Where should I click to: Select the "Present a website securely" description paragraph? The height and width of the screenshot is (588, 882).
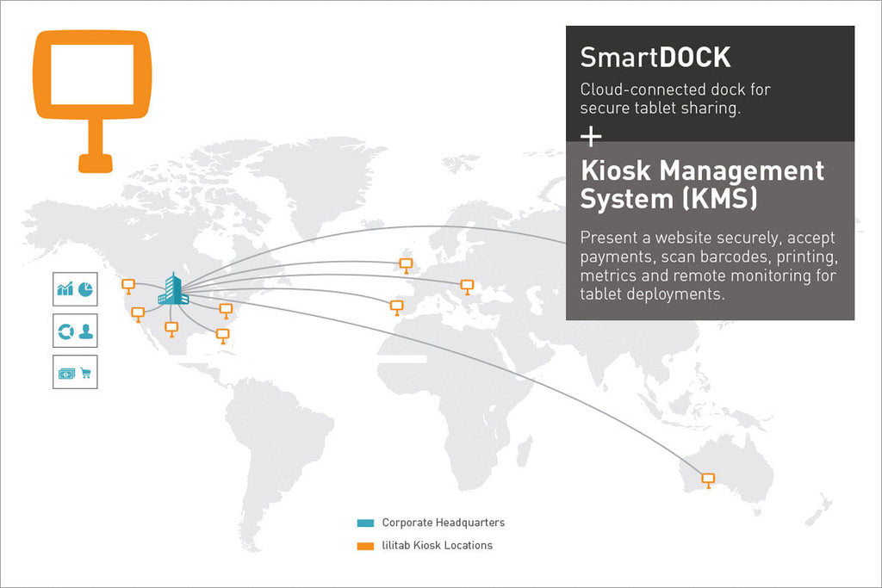(710, 266)
